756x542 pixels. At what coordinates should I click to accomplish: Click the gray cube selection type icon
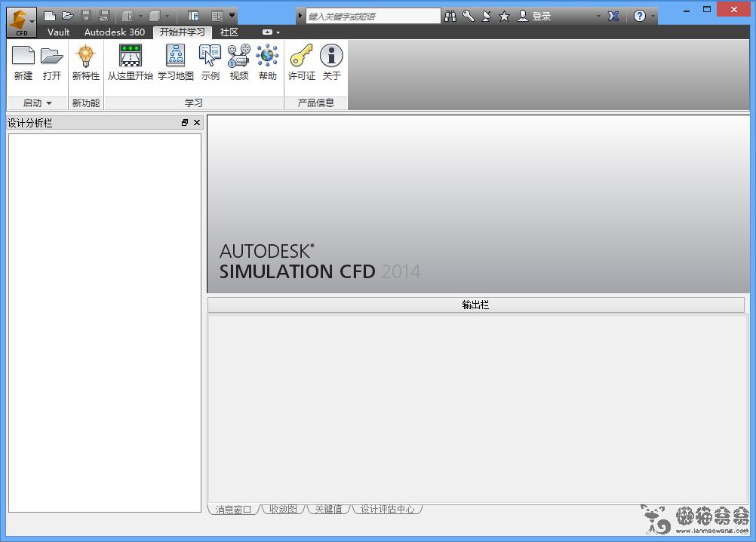pos(154,16)
